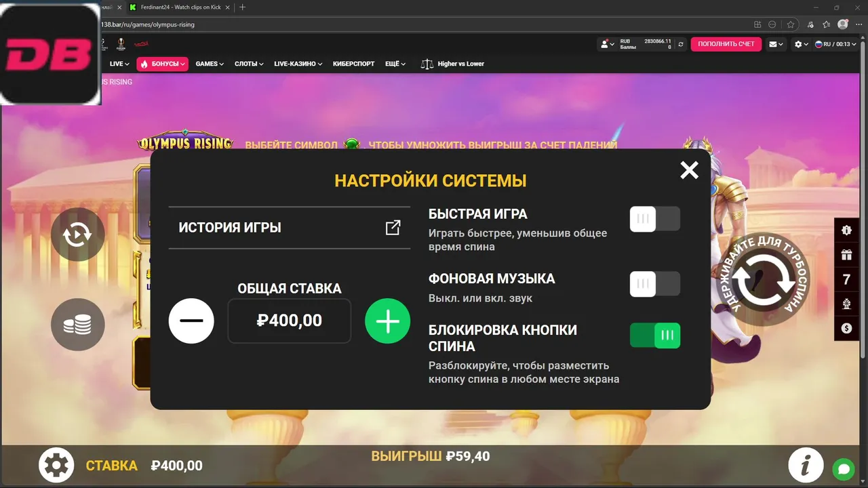Click the autoplay circular arrows button
The height and width of the screenshot is (488, 868).
click(77, 235)
